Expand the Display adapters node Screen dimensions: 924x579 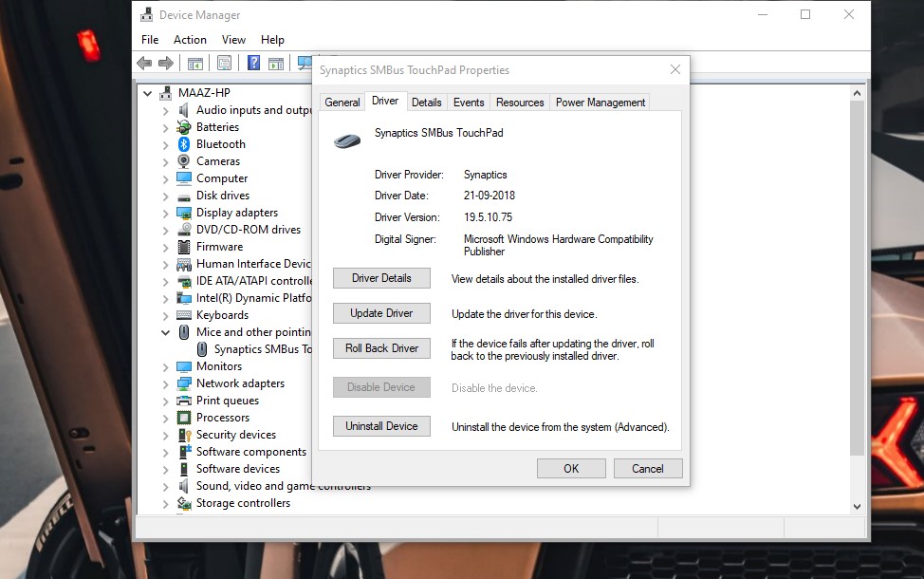point(166,214)
